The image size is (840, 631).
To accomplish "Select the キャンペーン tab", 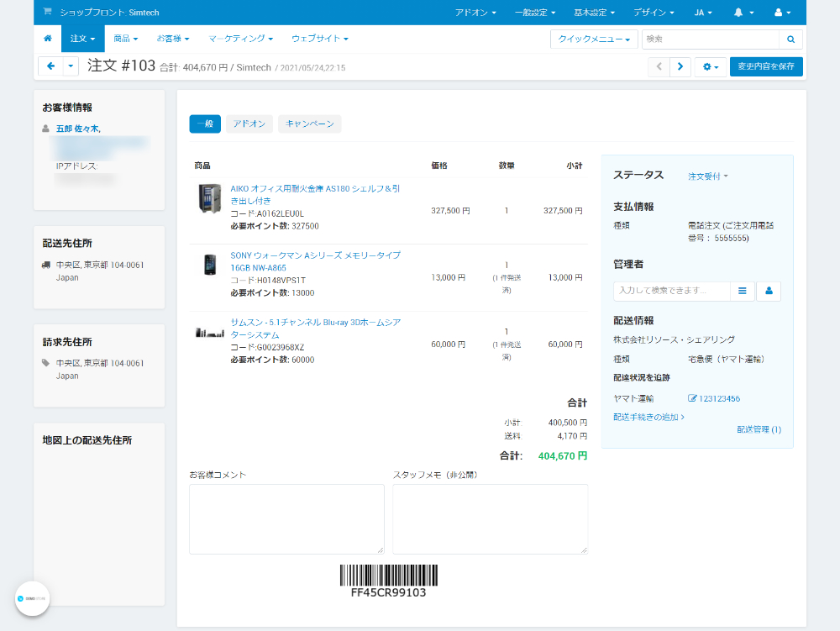I will point(310,124).
